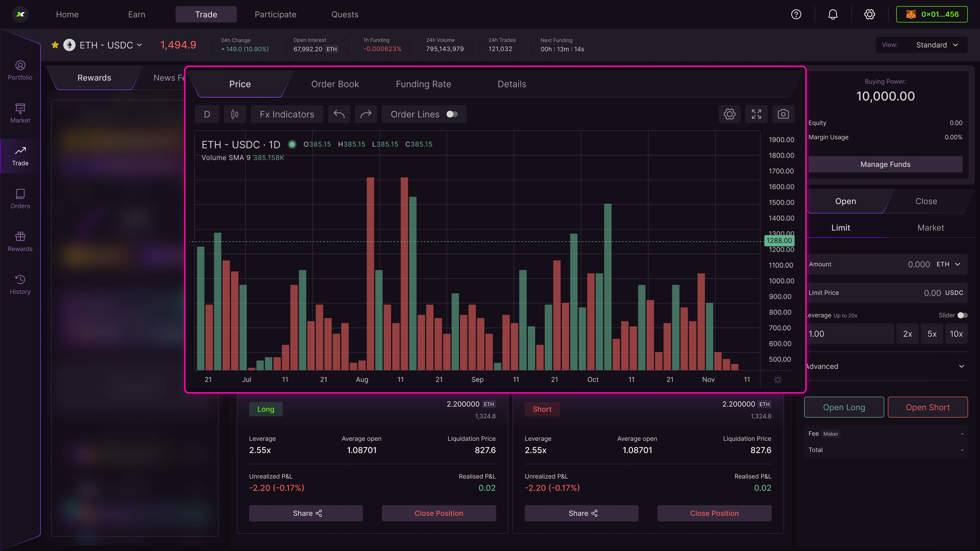This screenshot has height=551, width=980.
Task: Open the D timeframe selector
Action: tap(207, 114)
